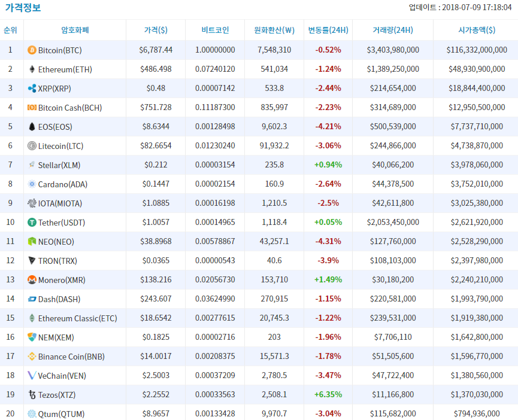518x420 pixels.
Task: Select Binance Coin(BNB) coin name
Action: point(71,357)
